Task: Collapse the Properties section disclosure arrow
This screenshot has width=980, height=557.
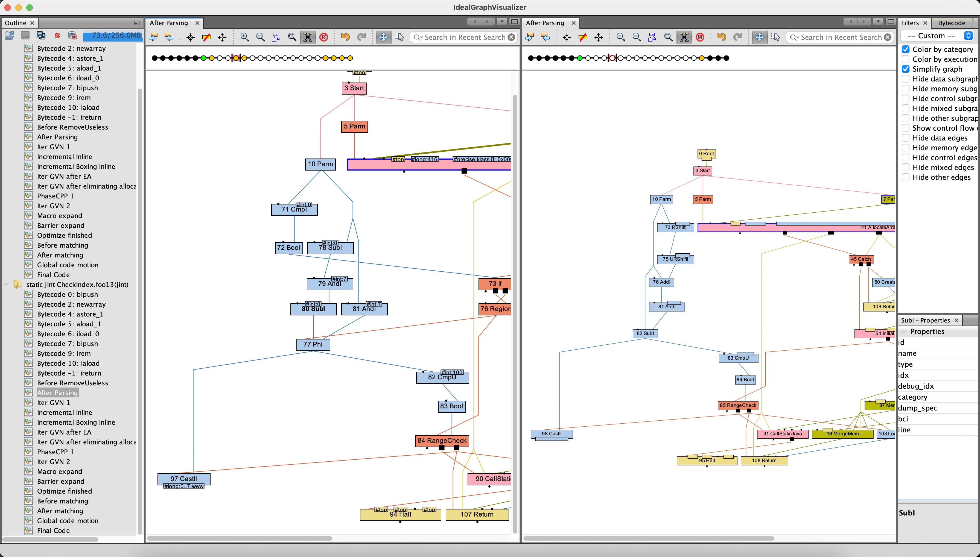Action: [x=904, y=332]
